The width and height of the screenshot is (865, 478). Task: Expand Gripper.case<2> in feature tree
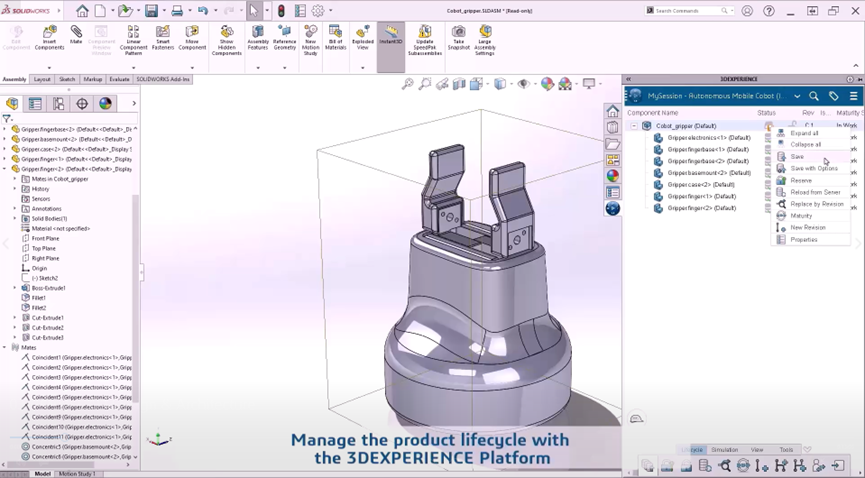(5, 149)
